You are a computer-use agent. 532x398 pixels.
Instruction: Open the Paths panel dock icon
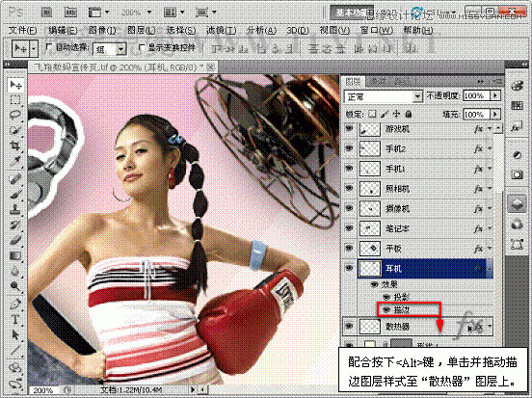click(517, 244)
